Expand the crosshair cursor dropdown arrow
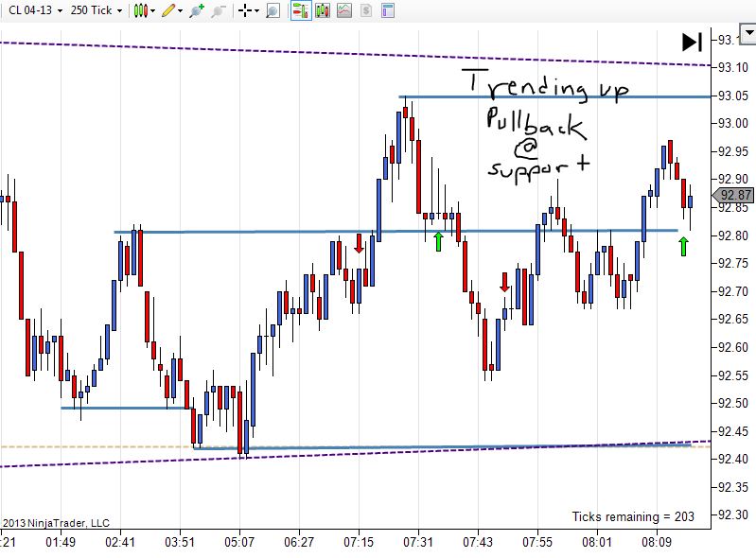This screenshot has width=756, height=558. (x=256, y=10)
